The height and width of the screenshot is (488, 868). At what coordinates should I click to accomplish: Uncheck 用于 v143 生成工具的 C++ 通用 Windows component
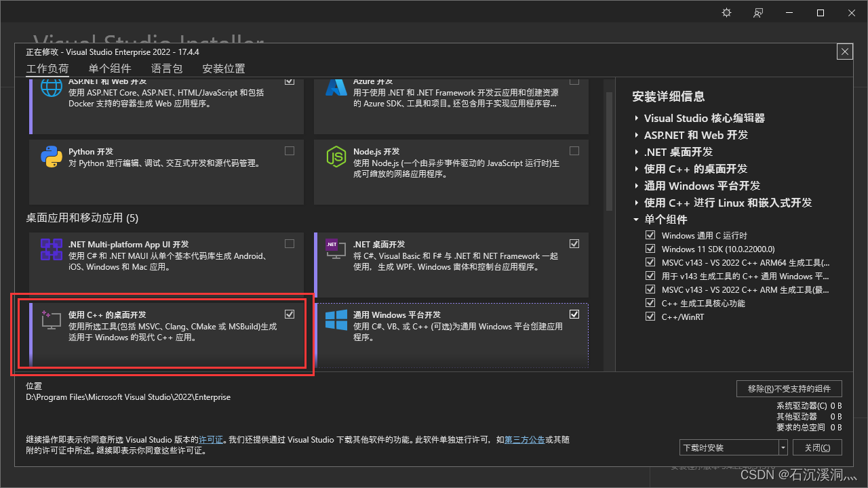(x=651, y=276)
